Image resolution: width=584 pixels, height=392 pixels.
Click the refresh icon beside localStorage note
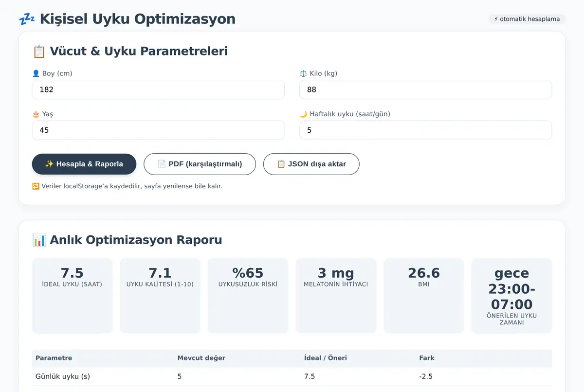coord(36,186)
